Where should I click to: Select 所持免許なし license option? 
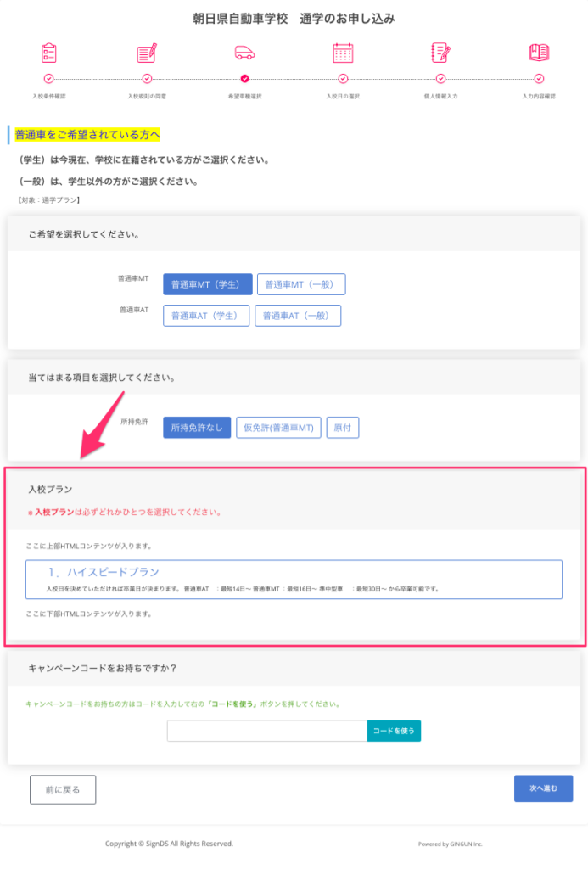[196, 428]
